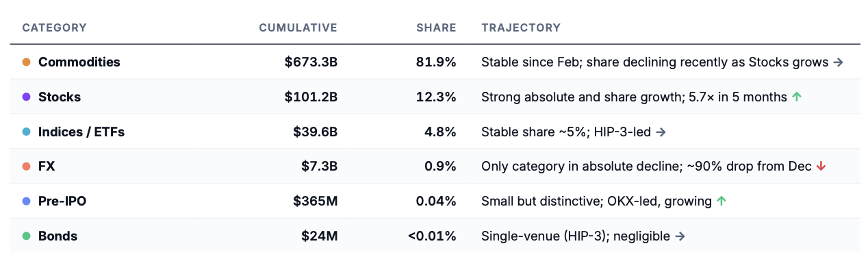Select the Commodities category name
The width and height of the screenshot is (868, 259).
[79, 62]
